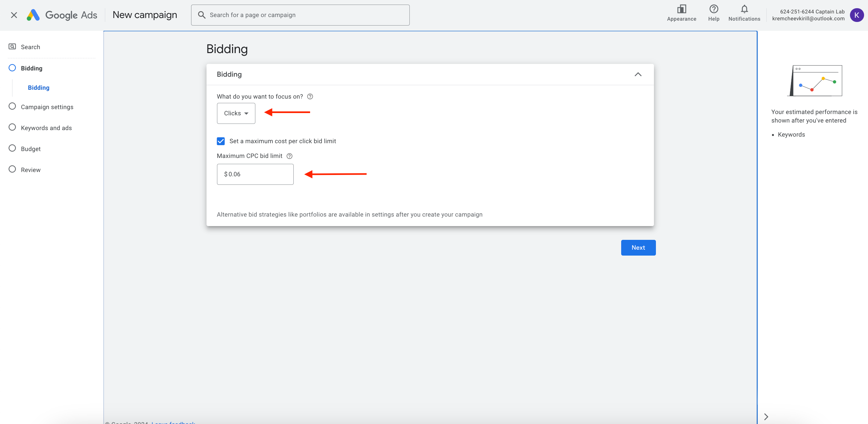
Task: Close the new campaign with X icon
Action: pyautogui.click(x=14, y=15)
